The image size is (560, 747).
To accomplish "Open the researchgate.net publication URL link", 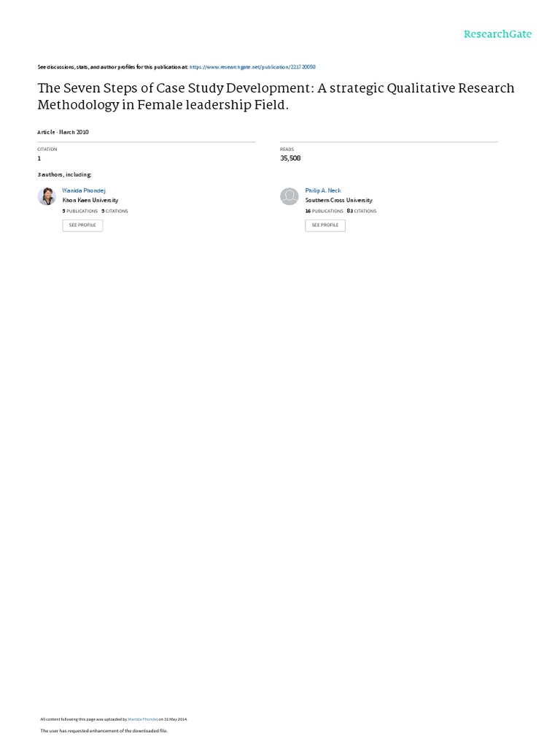I will (x=252, y=66).
